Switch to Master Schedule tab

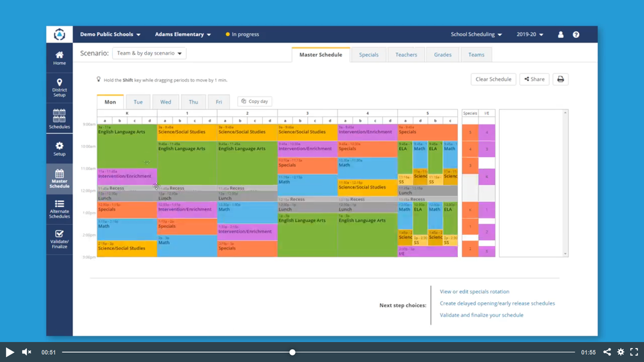point(321,55)
